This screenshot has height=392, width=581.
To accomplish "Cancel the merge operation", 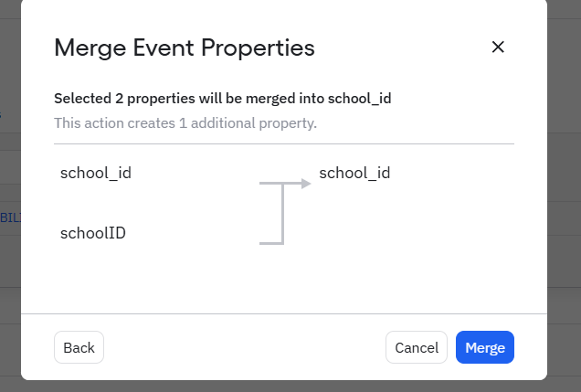I will [417, 347].
